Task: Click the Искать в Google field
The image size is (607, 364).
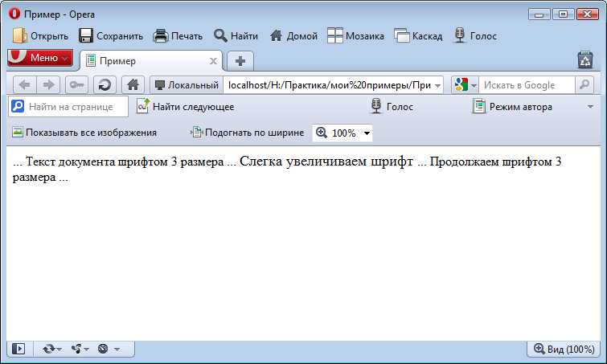Action: [x=527, y=84]
